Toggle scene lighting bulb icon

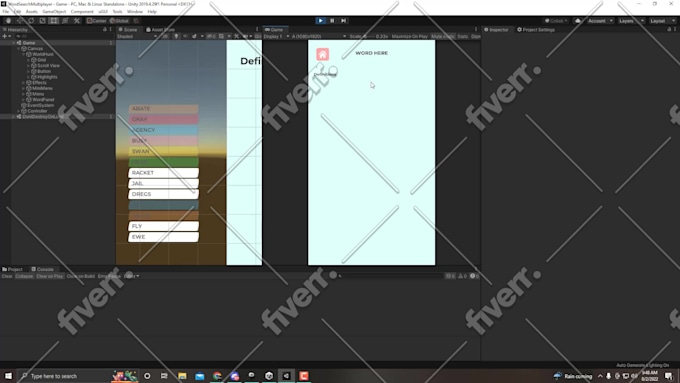point(176,36)
